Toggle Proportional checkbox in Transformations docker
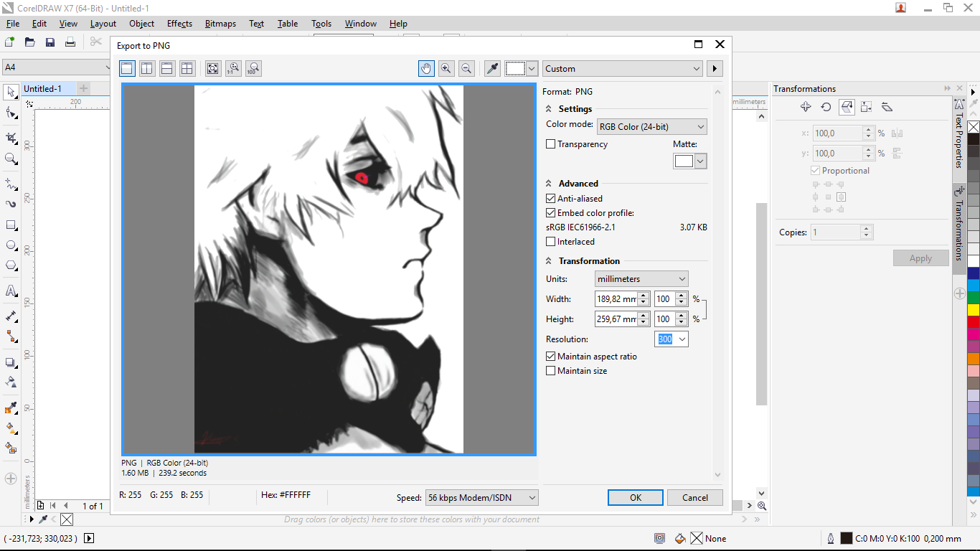Viewport: 980px width, 551px height. pos(815,171)
